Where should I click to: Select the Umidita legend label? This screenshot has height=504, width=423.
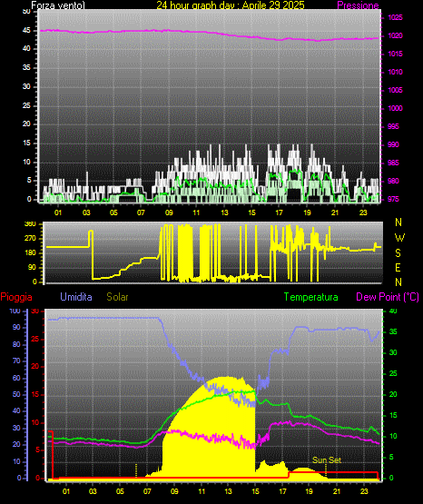tap(76, 297)
